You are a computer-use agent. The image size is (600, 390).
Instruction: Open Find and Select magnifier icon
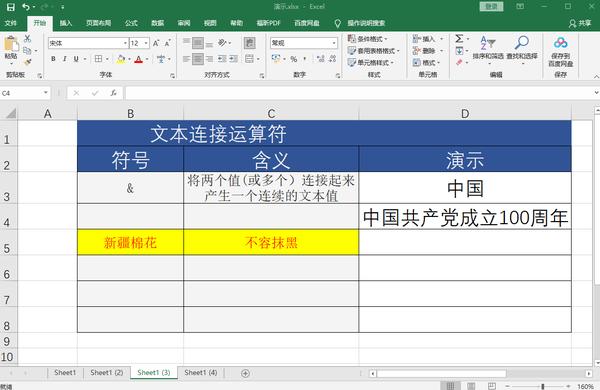[x=522, y=42]
